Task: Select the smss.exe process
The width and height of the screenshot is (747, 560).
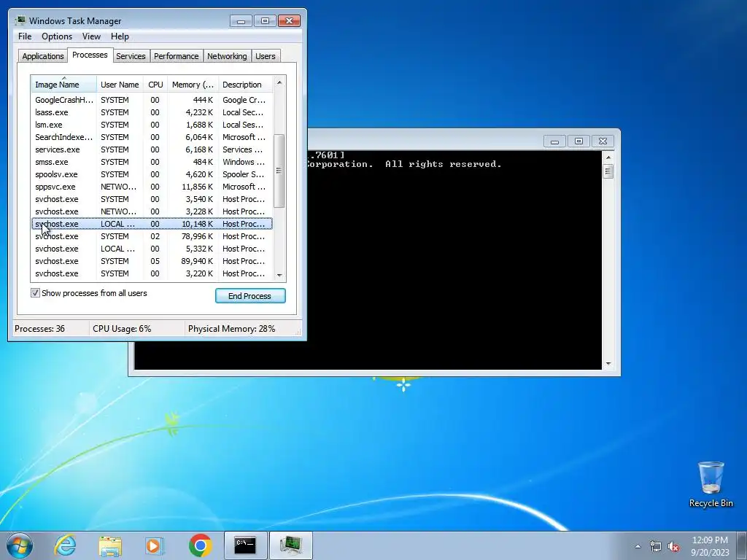Action: tap(152, 162)
